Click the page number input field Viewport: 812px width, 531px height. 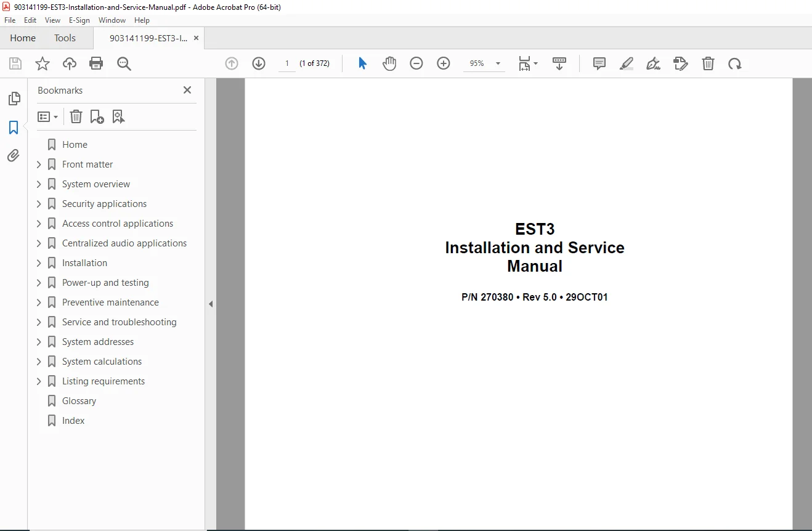coord(287,63)
